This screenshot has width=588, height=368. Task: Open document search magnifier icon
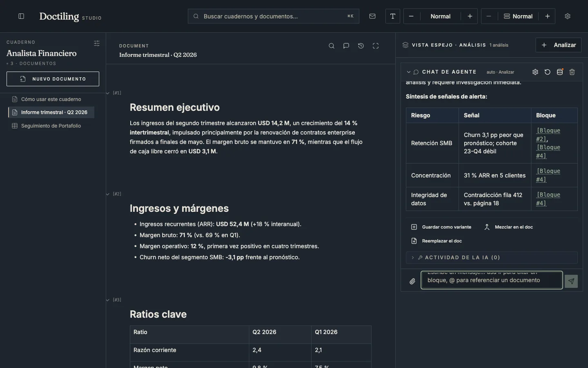[x=332, y=46]
